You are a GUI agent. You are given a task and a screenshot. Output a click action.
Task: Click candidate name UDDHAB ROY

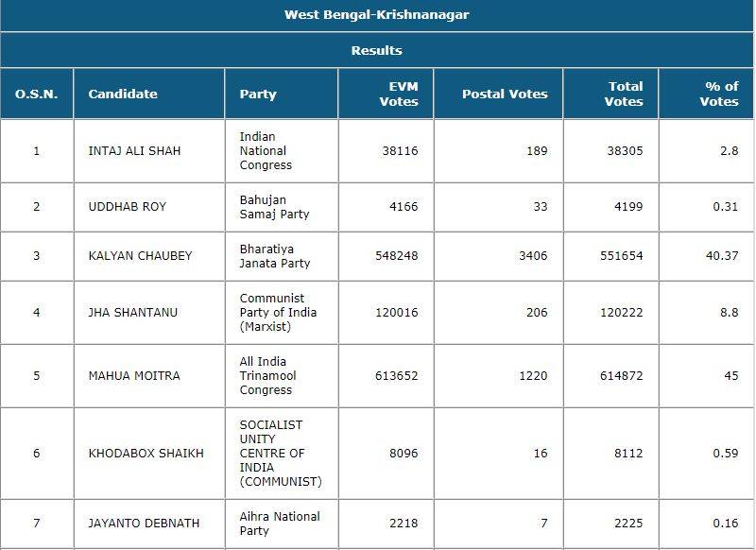point(128,207)
